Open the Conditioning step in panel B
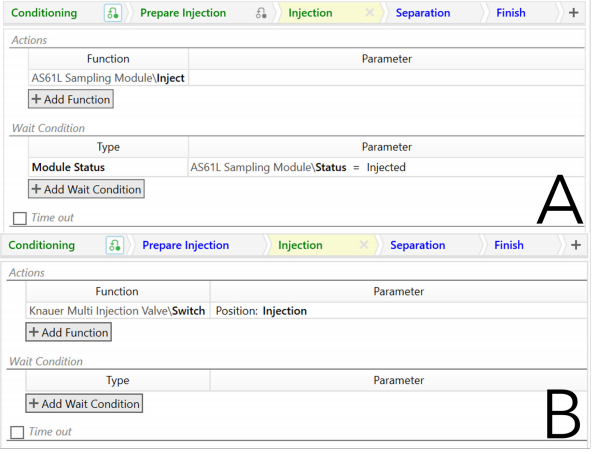The width and height of the screenshot is (593, 454). coord(42,245)
